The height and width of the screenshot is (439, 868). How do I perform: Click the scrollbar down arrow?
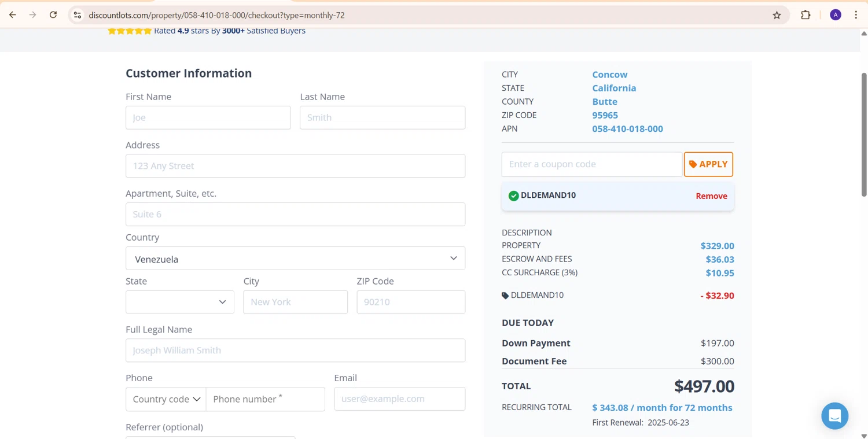point(864,436)
